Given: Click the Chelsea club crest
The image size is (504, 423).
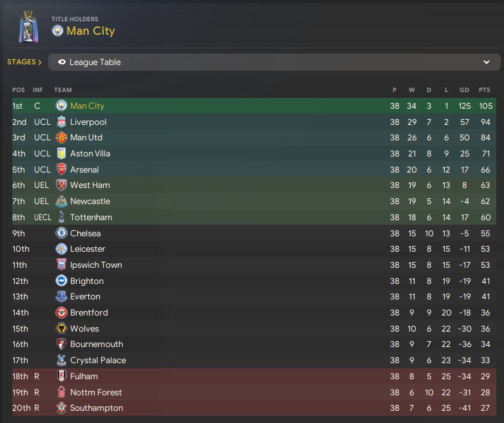Looking at the screenshot, I should 61,233.
